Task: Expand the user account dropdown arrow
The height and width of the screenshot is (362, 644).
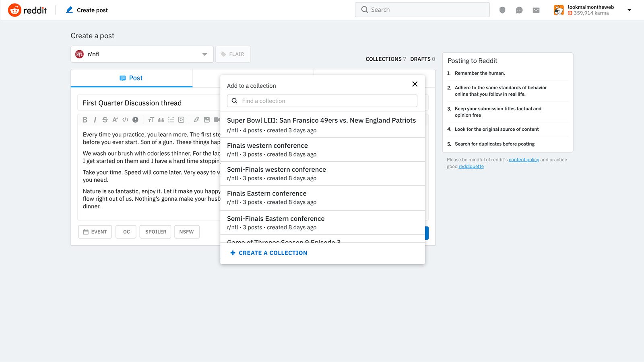Action: click(630, 10)
